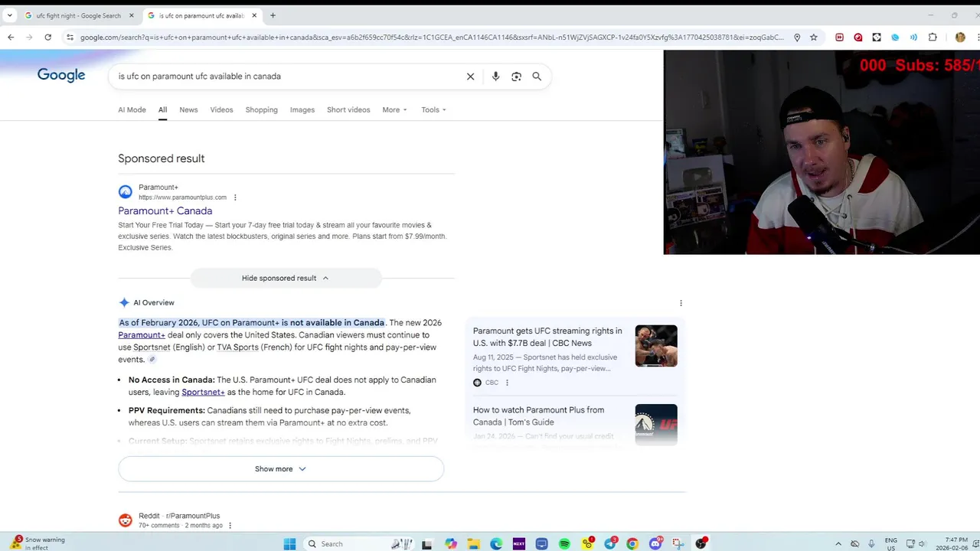Open the Paramount+ Canada sponsored link
Image resolution: width=980 pixels, height=551 pixels.
(x=165, y=210)
